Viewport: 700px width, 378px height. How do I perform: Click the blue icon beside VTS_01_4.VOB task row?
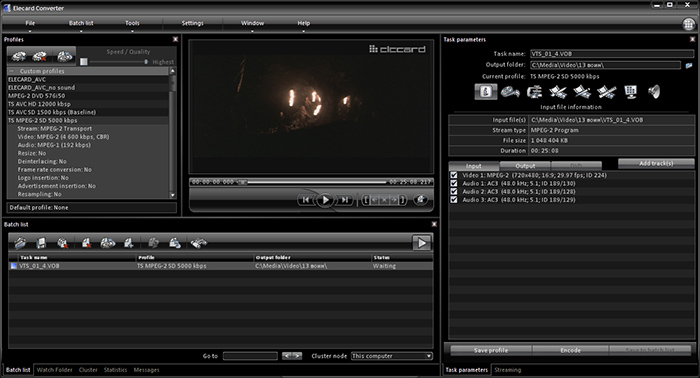pos(14,266)
